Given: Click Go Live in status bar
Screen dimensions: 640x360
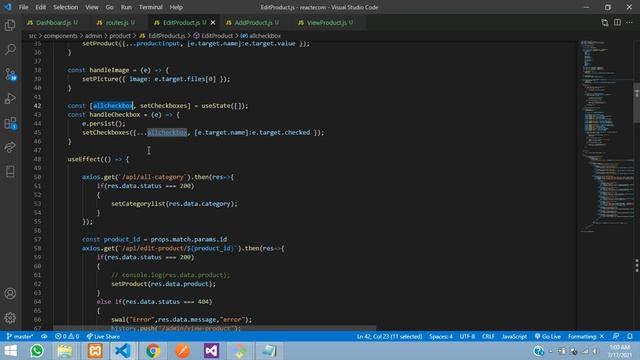Looking at the screenshot, I should click(548, 336).
